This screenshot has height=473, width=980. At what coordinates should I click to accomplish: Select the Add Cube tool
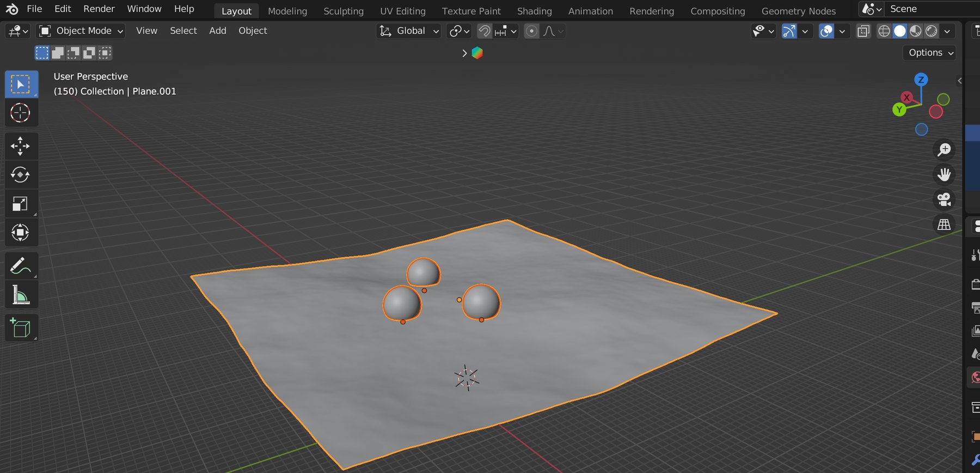tap(21, 328)
